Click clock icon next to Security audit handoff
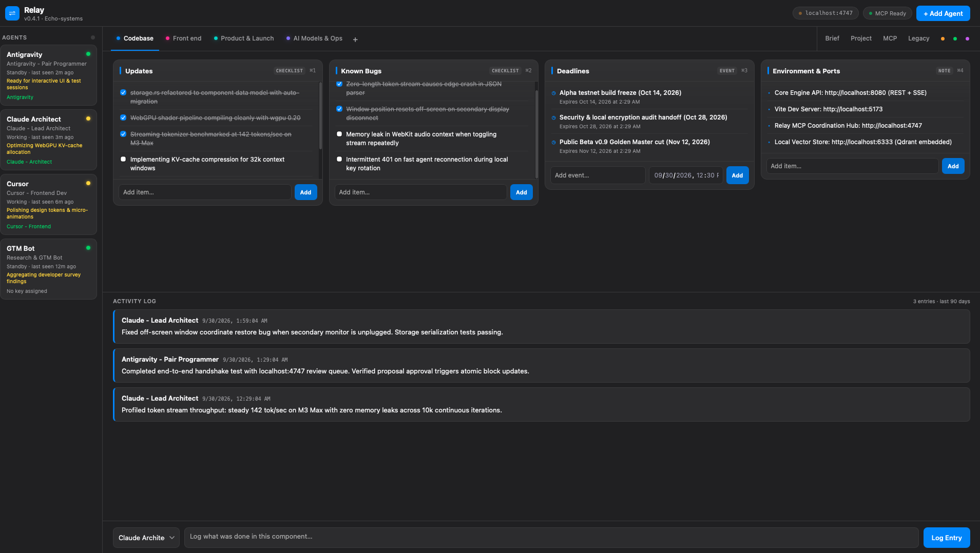The image size is (980, 553). (x=553, y=118)
